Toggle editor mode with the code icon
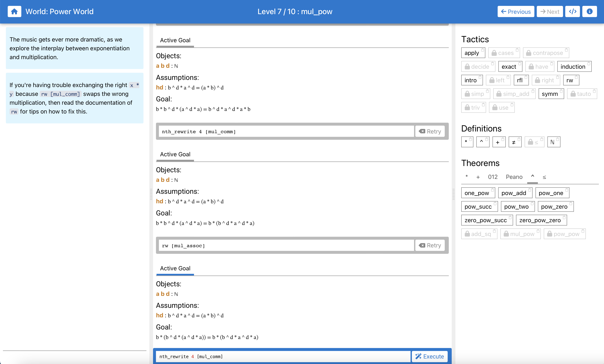 click(572, 12)
